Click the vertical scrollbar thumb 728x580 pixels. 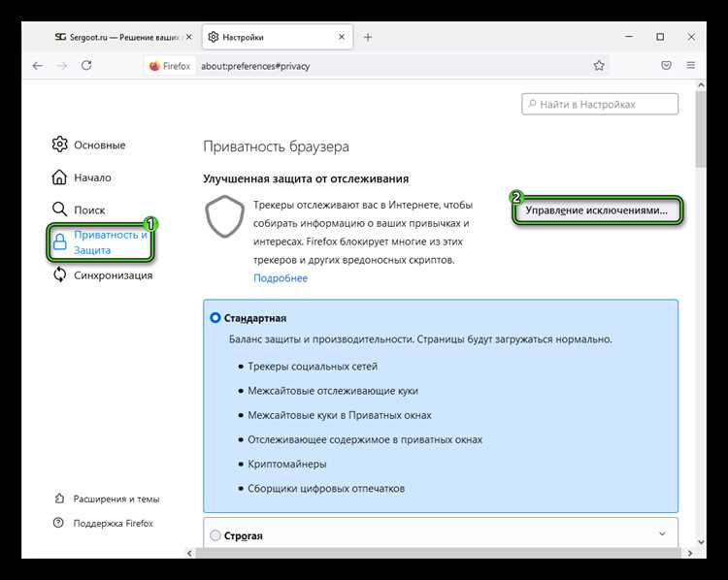[x=701, y=129]
